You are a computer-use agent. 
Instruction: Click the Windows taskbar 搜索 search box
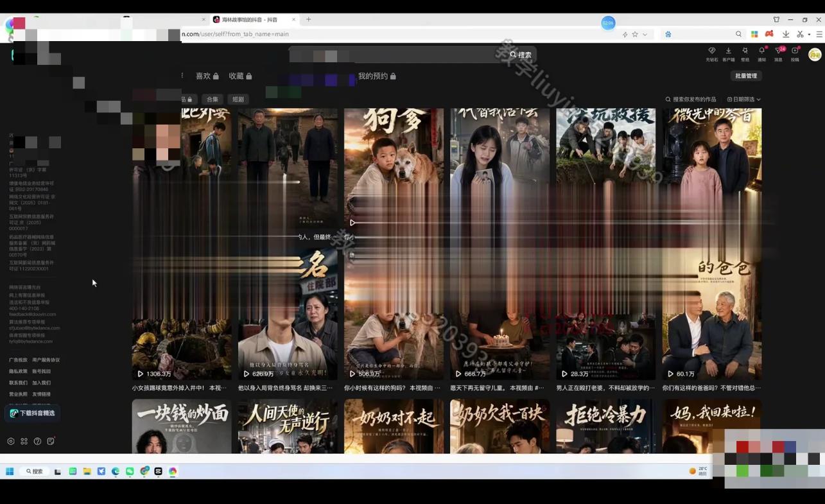pyautogui.click(x=34, y=471)
